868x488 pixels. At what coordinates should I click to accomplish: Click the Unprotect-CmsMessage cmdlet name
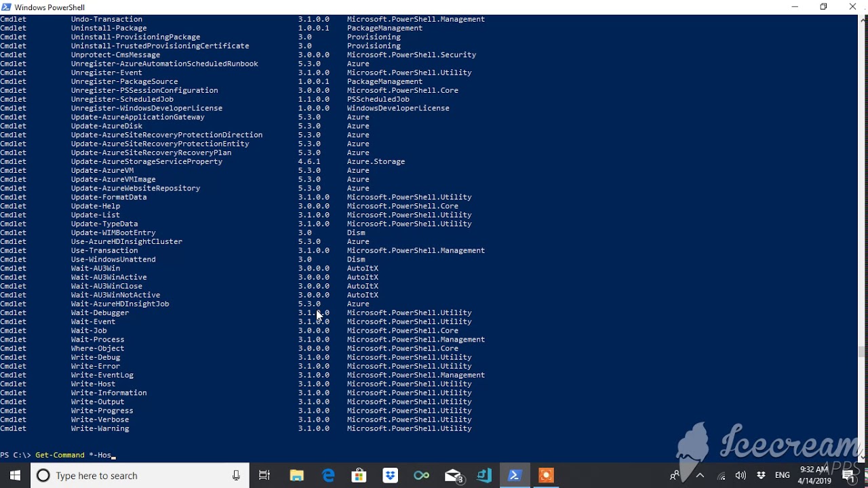click(115, 55)
